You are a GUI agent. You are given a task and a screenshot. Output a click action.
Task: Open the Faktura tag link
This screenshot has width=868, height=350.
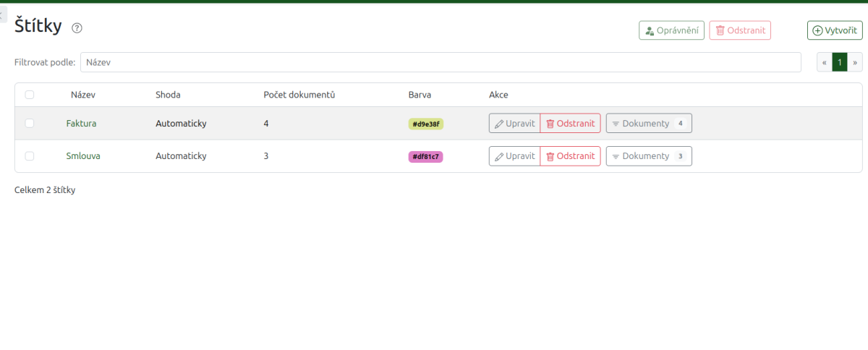81,124
